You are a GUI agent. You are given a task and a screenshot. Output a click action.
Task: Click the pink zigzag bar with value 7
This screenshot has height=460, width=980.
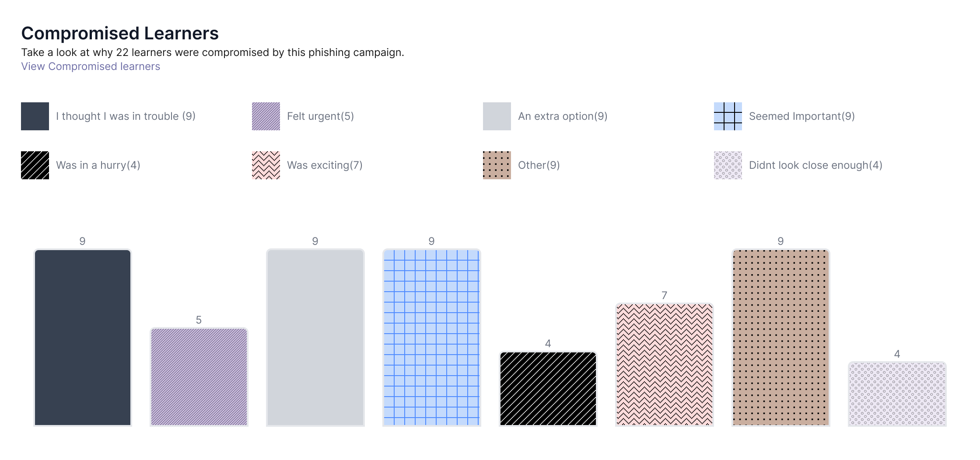[x=665, y=365]
